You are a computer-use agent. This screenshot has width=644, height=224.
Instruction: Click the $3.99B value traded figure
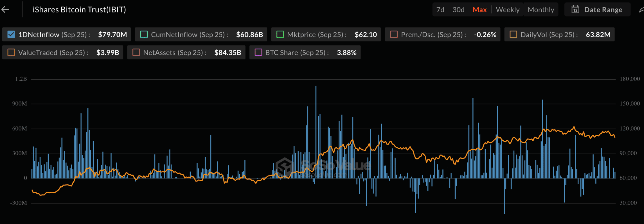pos(108,52)
